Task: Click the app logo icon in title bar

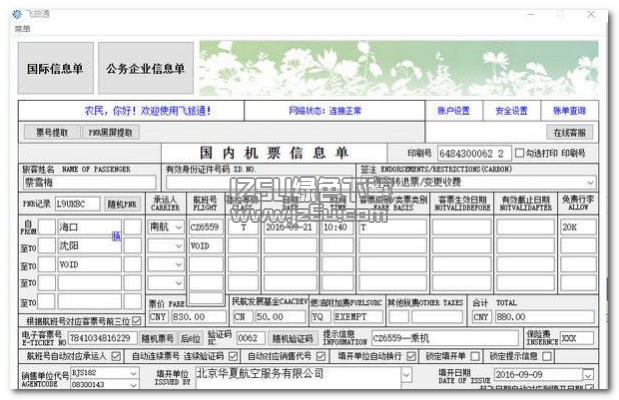Action: point(17,15)
